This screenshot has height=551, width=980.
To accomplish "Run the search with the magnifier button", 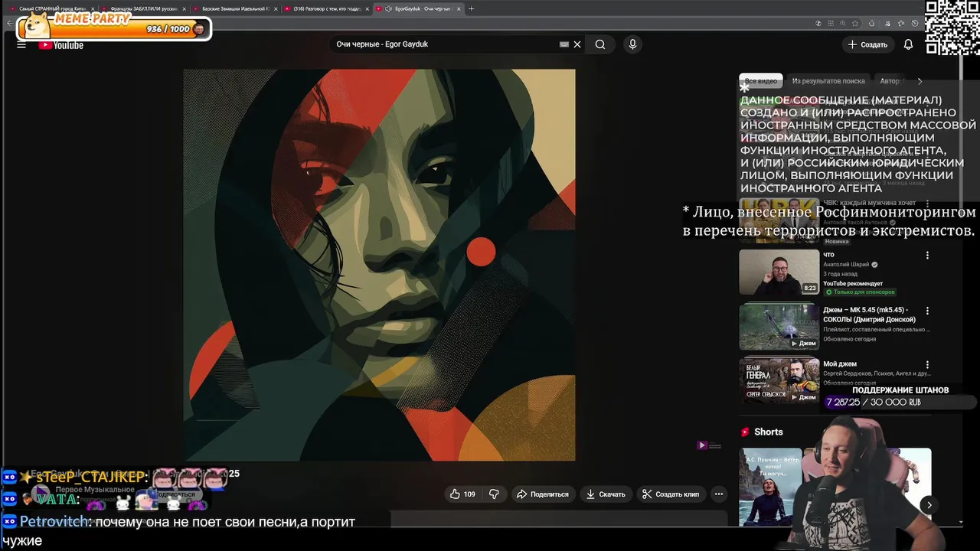I will 600,44.
